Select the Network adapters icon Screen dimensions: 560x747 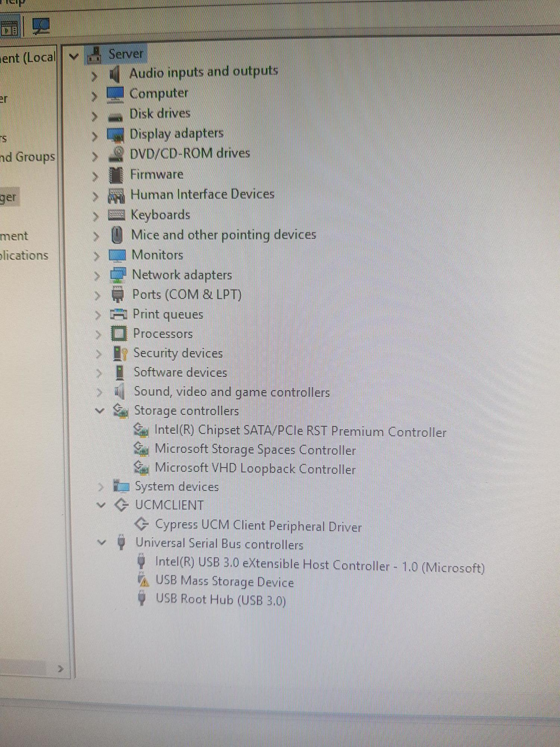click(x=118, y=276)
